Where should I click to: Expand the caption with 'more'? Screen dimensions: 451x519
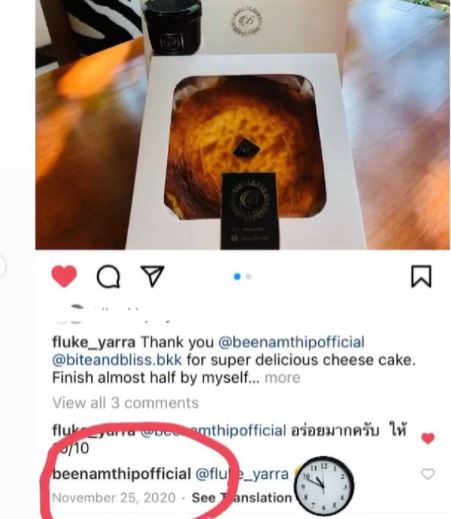(x=282, y=378)
